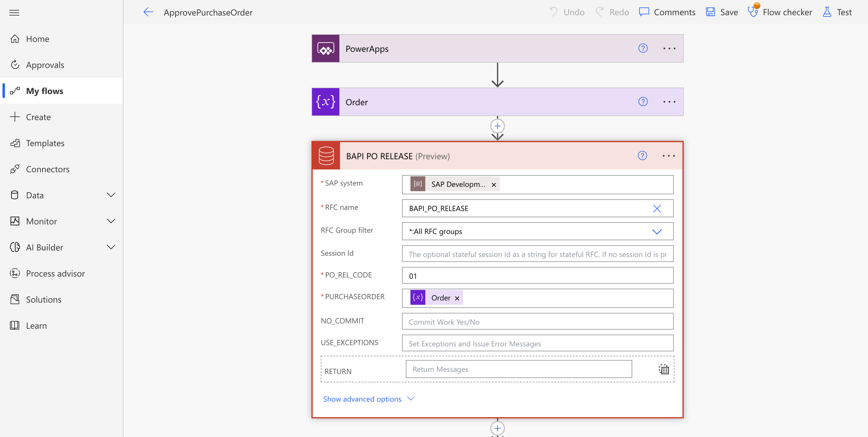Expand the Data menu in sidebar
Screen dimensions: 868x437
(111, 195)
